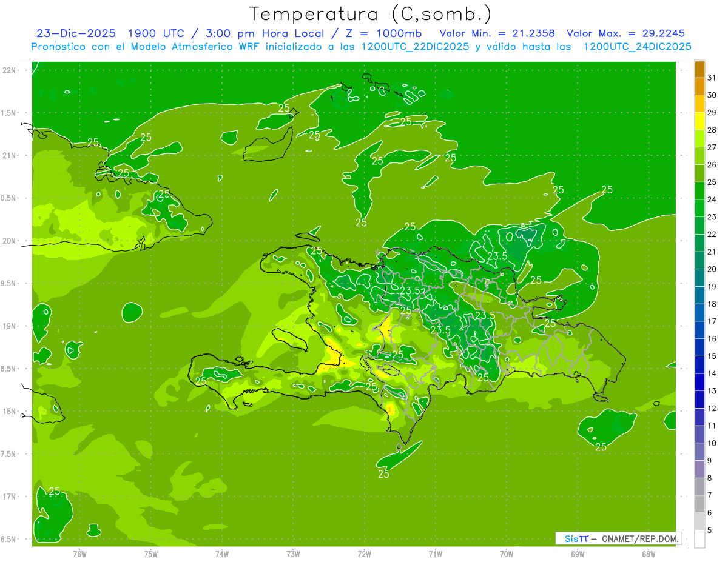This screenshot has height=562, width=728.
Task: Click the blue legend swatch between 16 and 17
Action: [x=699, y=330]
